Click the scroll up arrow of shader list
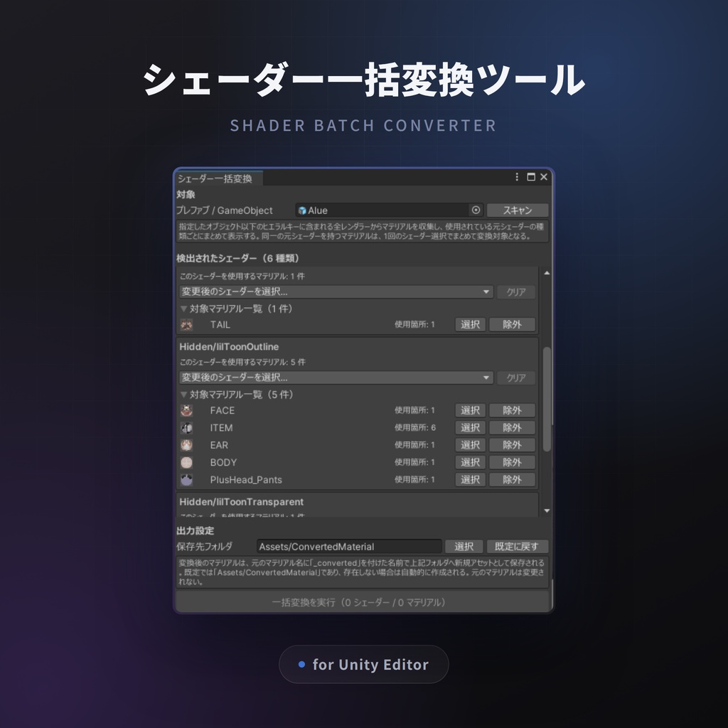728x728 pixels. (547, 273)
